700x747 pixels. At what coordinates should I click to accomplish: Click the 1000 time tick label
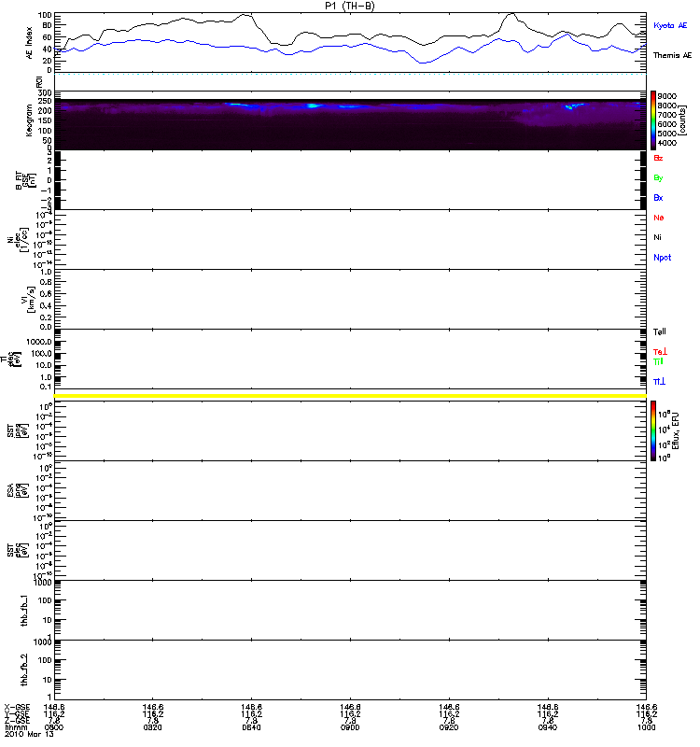click(x=646, y=727)
